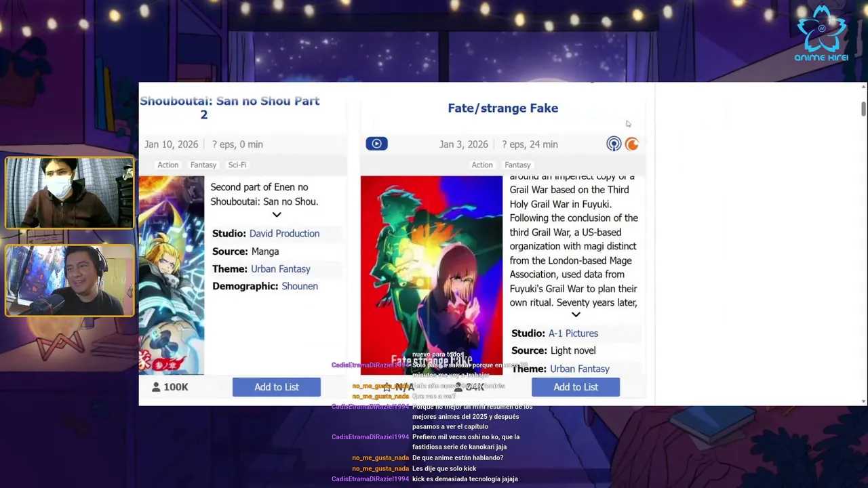Click the Anime Kirei logo
The height and width of the screenshot is (488, 868).
pos(821,33)
